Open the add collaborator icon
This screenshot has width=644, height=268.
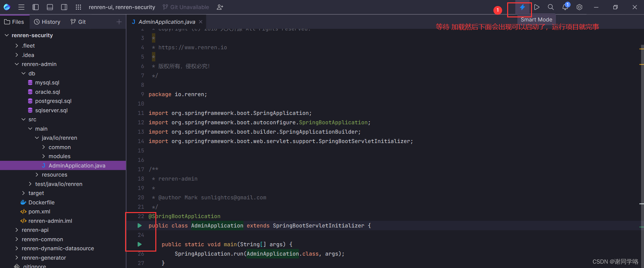pyautogui.click(x=220, y=7)
